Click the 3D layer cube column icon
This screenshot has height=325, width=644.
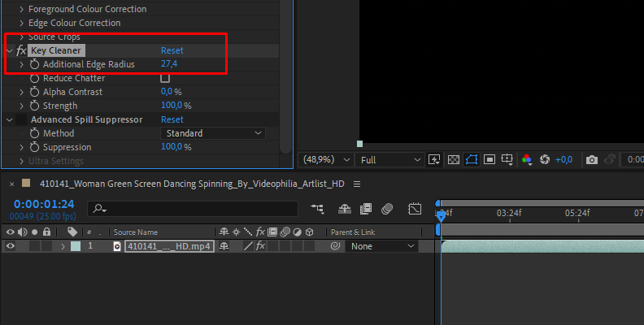(310, 232)
